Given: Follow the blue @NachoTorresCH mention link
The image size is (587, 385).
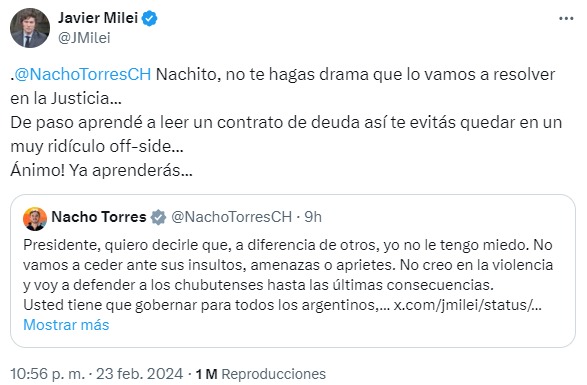Looking at the screenshot, I should click(x=83, y=74).
